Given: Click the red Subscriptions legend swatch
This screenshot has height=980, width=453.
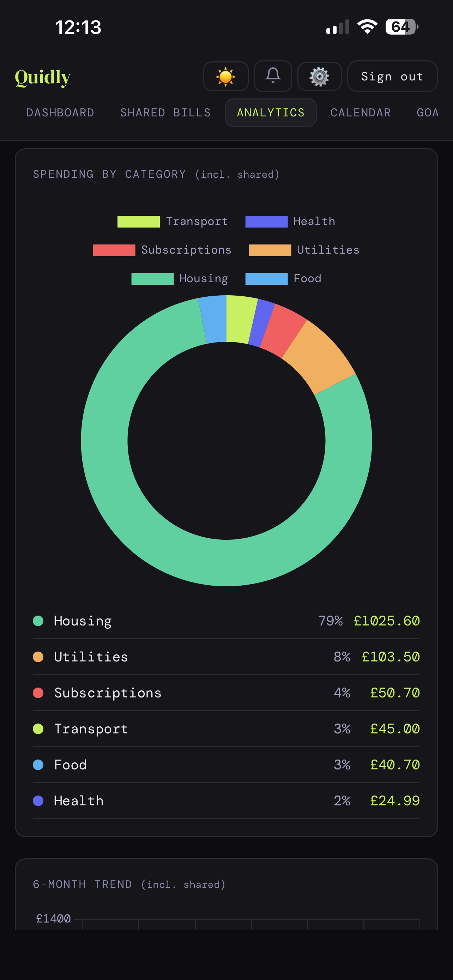Looking at the screenshot, I should tap(114, 250).
